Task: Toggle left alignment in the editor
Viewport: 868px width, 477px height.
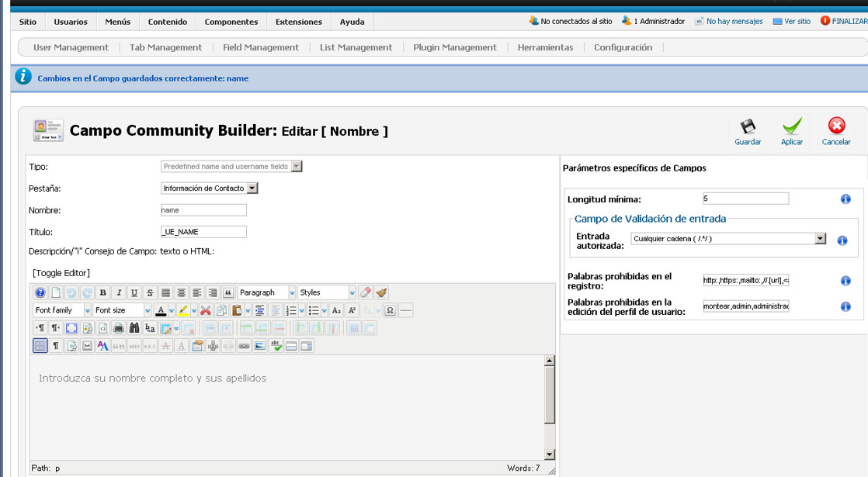Action: pyautogui.click(x=196, y=292)
